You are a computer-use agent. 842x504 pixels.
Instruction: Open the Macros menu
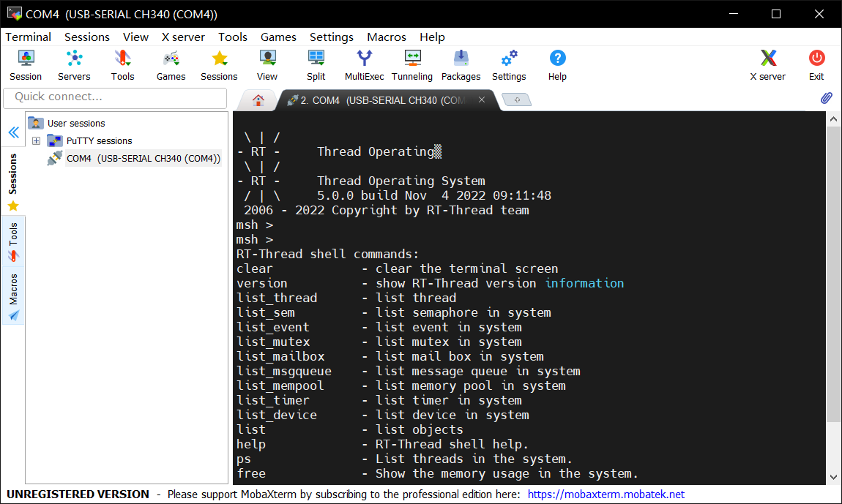387,37
